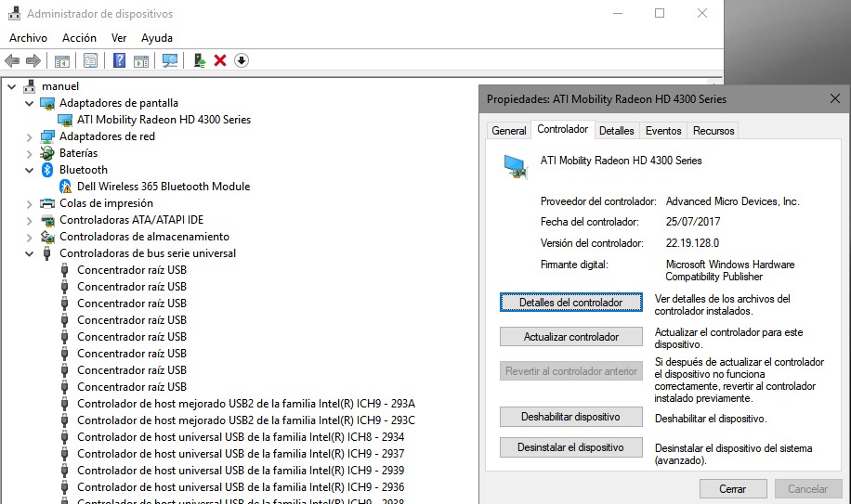Click the Forward arrow toolbar icon
851x504 pixels.
(33, 60)
